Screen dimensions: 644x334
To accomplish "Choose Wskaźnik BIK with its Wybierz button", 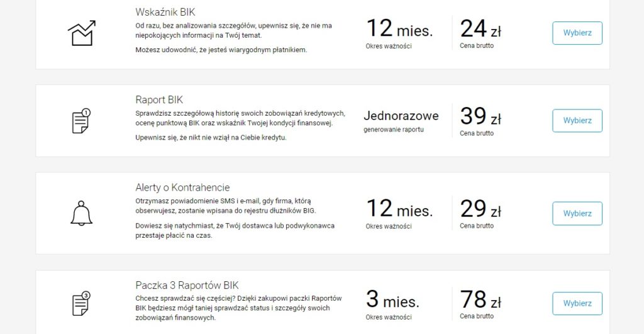I will [577, 33].
